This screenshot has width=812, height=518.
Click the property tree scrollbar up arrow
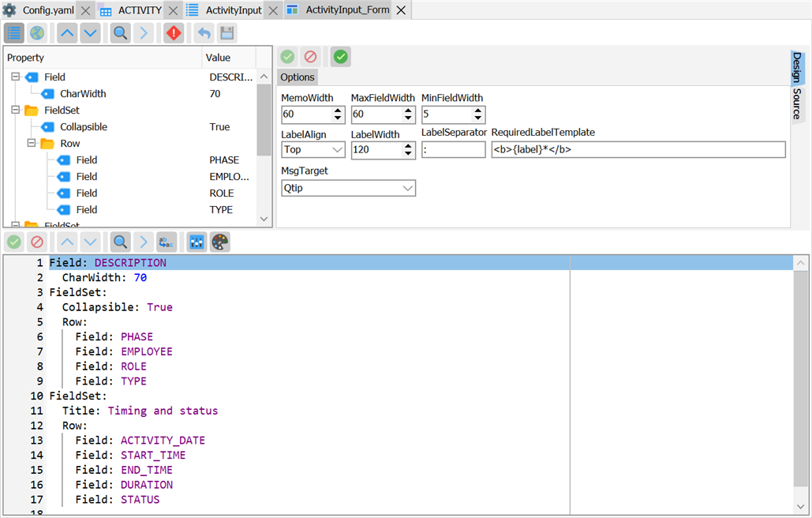(x=264, y=76)
